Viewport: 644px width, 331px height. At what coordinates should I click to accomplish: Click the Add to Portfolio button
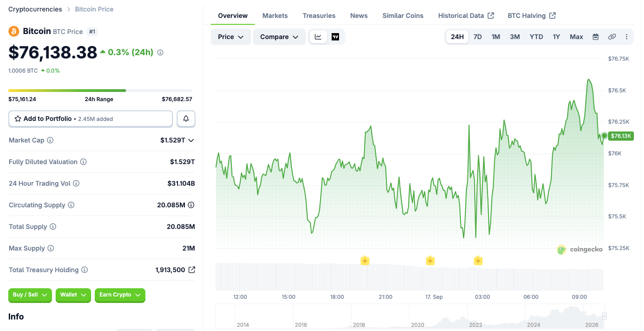[91, 119]
